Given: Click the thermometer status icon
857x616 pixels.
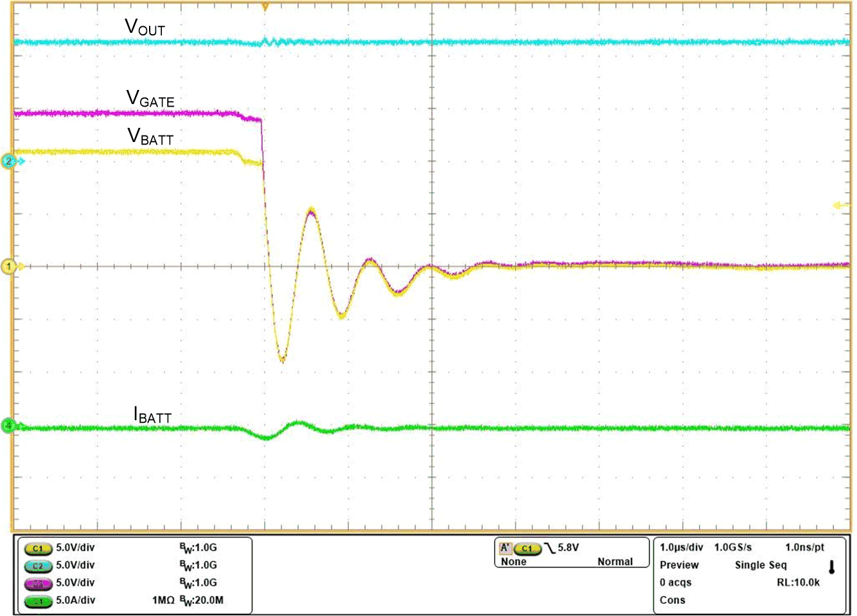Looking at the screenshot, I should pos(832,567).
